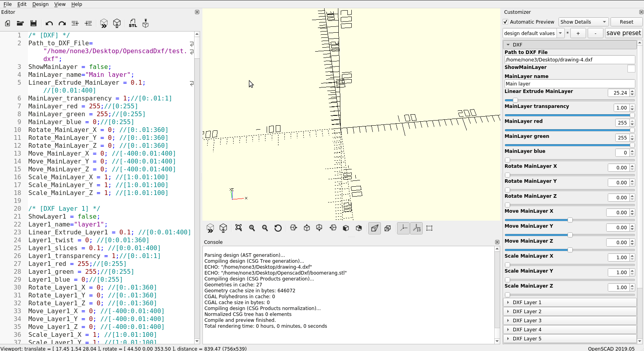Expand the DXF Layer 1 section
This screenshot has height=351, width=644.
click(570, 303)
